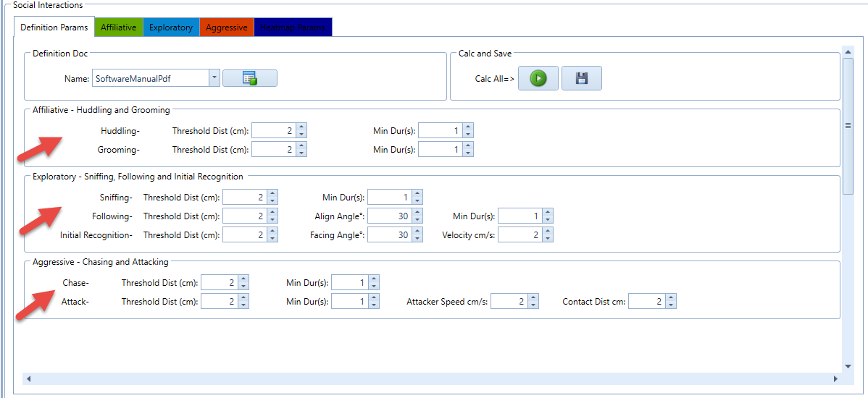Decrease Initial Recognition Facing Angle value
868x398 pixels.
coord(417,239)
